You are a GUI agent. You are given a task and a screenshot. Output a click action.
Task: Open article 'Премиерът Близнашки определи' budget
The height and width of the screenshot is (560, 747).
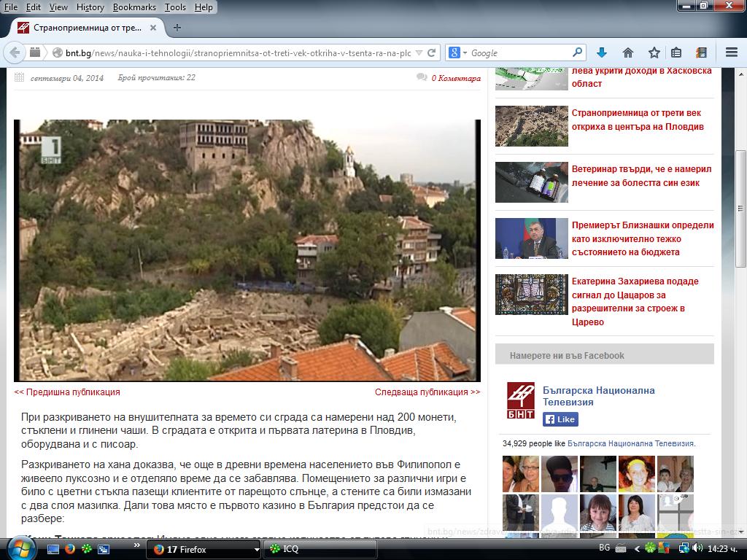[643, 238]
